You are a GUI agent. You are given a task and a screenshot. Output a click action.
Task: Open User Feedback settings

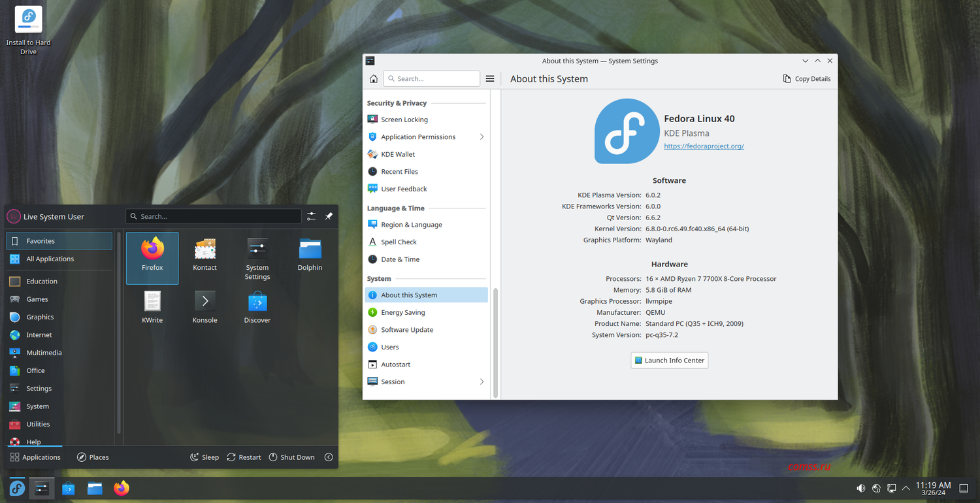click(427, 189)
